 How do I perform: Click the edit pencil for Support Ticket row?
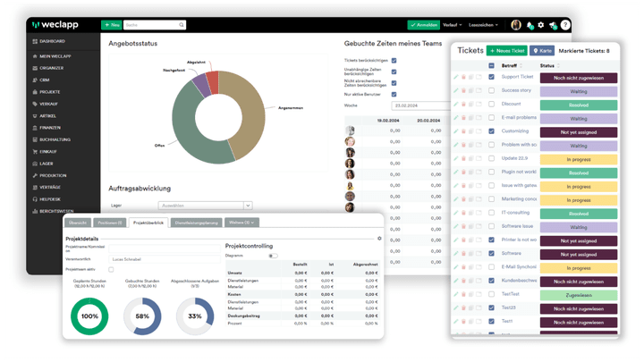456,78
